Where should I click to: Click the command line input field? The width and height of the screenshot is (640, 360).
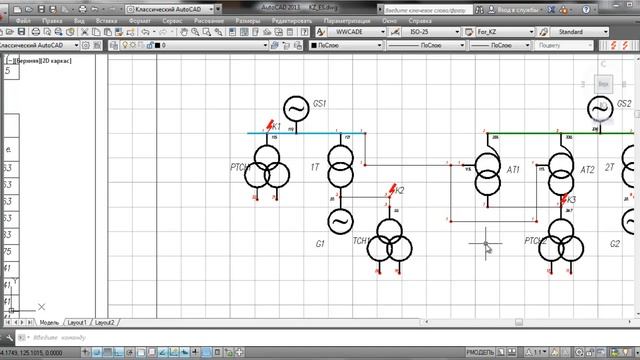click(327, 338)
